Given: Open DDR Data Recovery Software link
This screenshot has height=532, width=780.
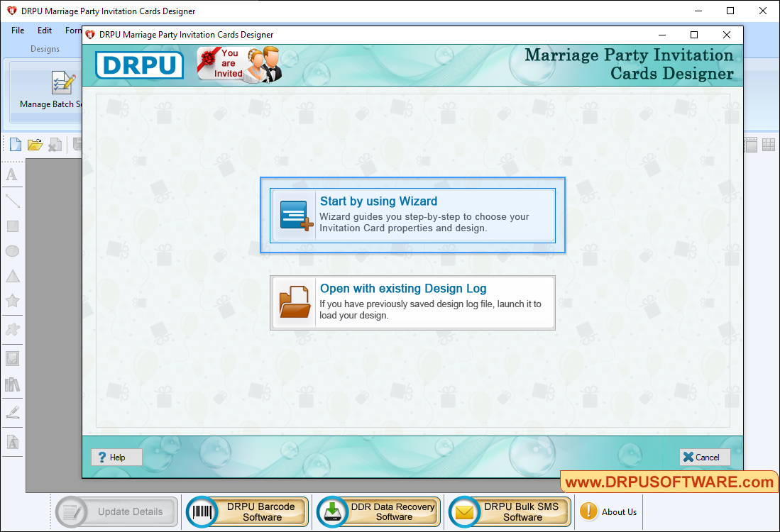Looking at the screenshot, I should point(380,512).
